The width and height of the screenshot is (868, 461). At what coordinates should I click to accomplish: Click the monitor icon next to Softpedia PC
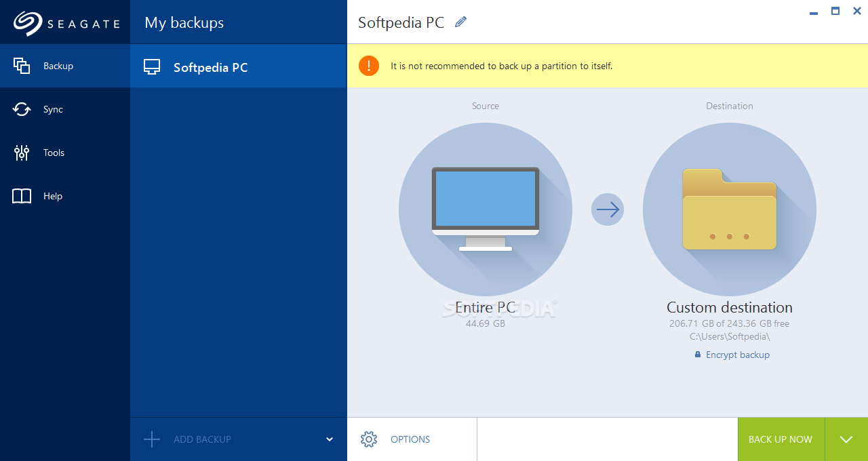(x=151, y=66)
